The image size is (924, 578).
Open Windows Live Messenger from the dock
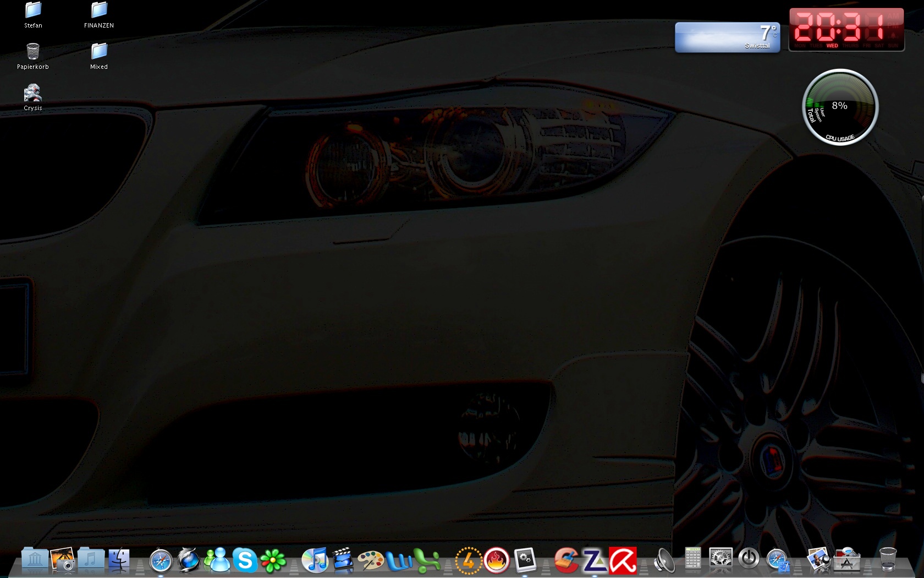217,560
